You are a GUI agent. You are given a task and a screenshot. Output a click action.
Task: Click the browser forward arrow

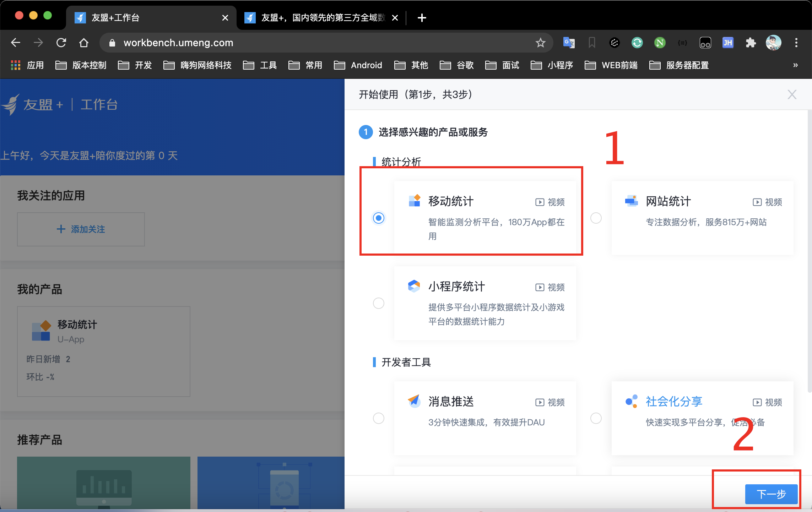click(x=38, y=43)
